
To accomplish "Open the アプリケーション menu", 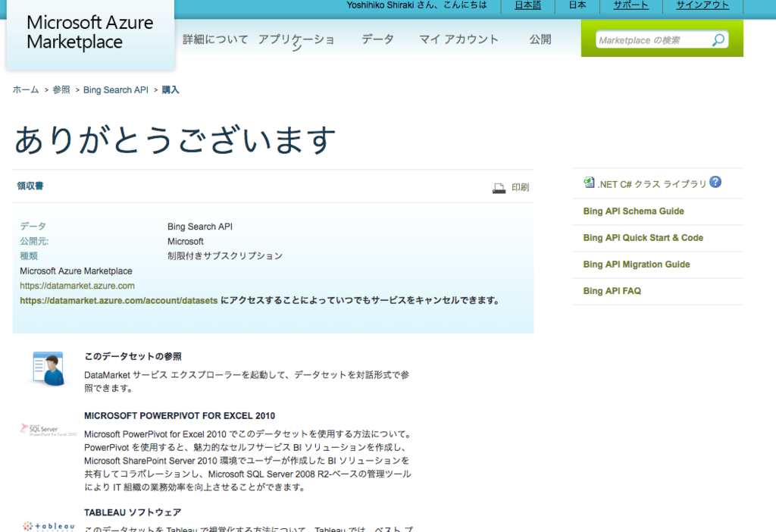I will click(x=296, y=42).
